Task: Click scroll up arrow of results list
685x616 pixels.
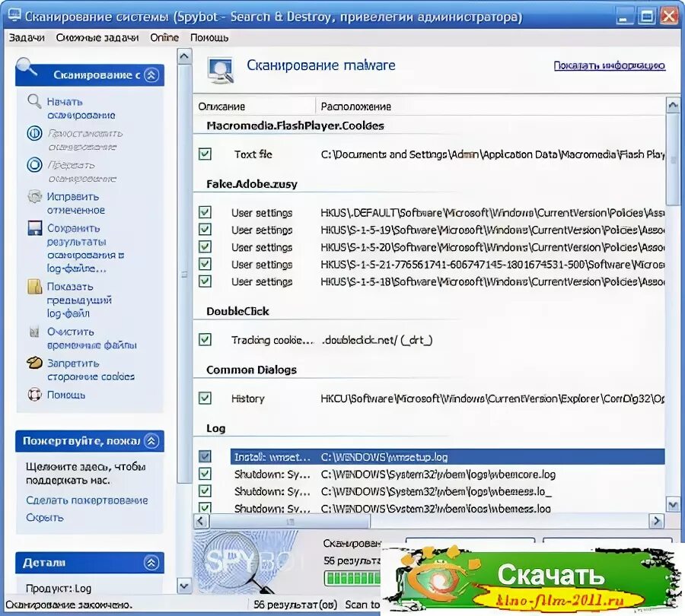Action: coord(673,105)
